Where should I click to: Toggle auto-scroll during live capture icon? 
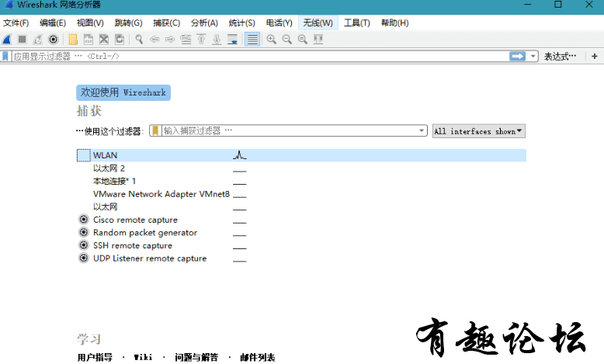(232, 40)
